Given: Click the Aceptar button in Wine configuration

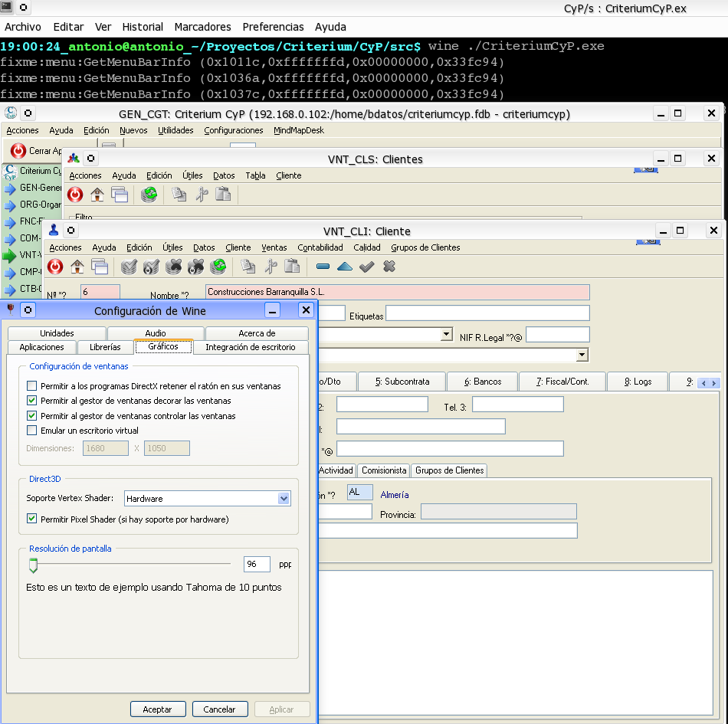Looking at the screenshot, I should point(158,709).
